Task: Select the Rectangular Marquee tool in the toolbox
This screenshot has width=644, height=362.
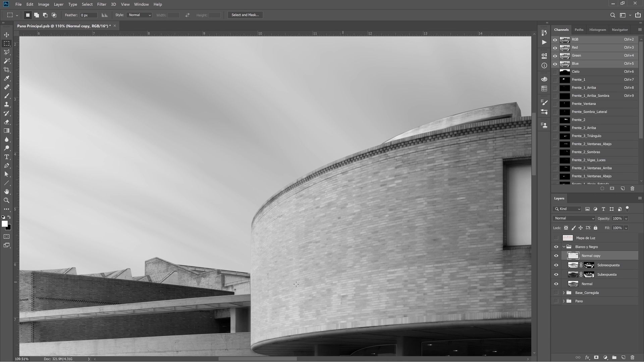Action: point(7,44)
